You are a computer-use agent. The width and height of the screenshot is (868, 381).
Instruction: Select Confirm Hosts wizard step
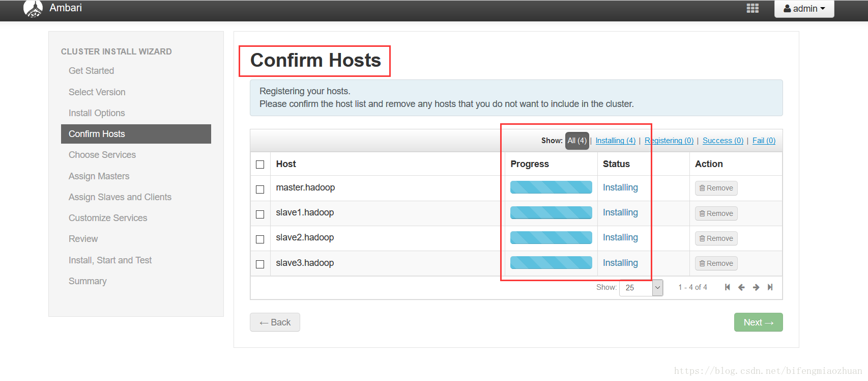pyautogui.click(x=136, y=134)
